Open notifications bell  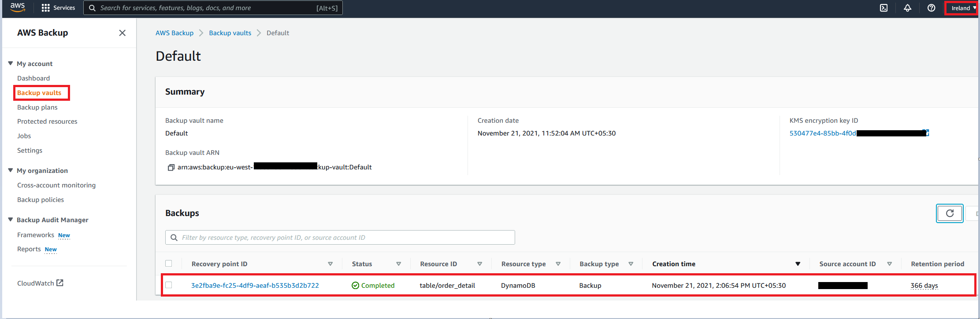coord(907,8)
